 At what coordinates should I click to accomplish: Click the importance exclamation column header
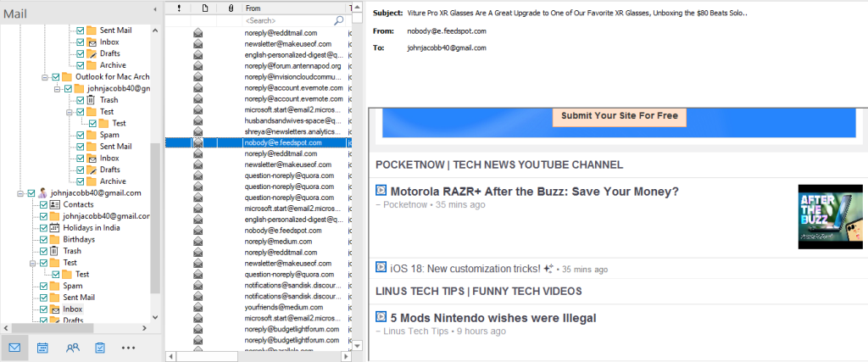click(x=178, y=8)
